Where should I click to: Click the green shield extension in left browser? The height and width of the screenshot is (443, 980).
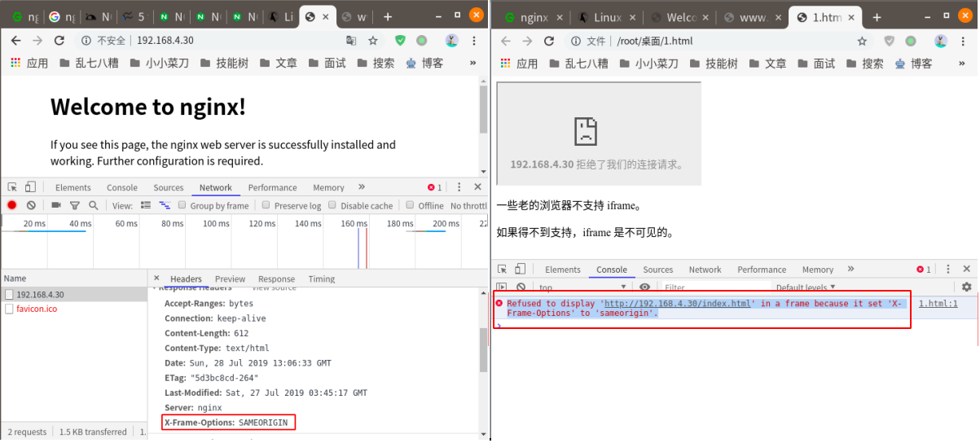tap(400, 41)
